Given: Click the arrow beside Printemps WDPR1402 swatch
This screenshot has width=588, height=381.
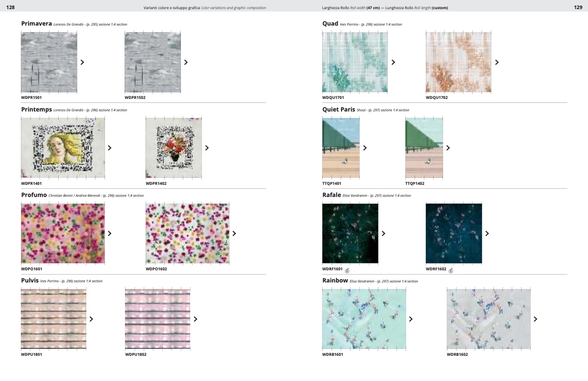Looking at the screenshot, I should (x=207, y=148).
